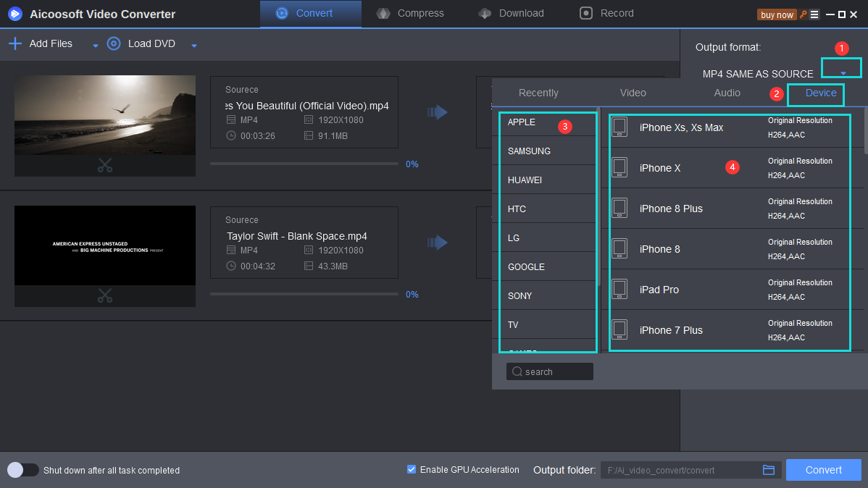Choose TV in the brand list
The image size is (868, 488).
(x=546, y=324)
